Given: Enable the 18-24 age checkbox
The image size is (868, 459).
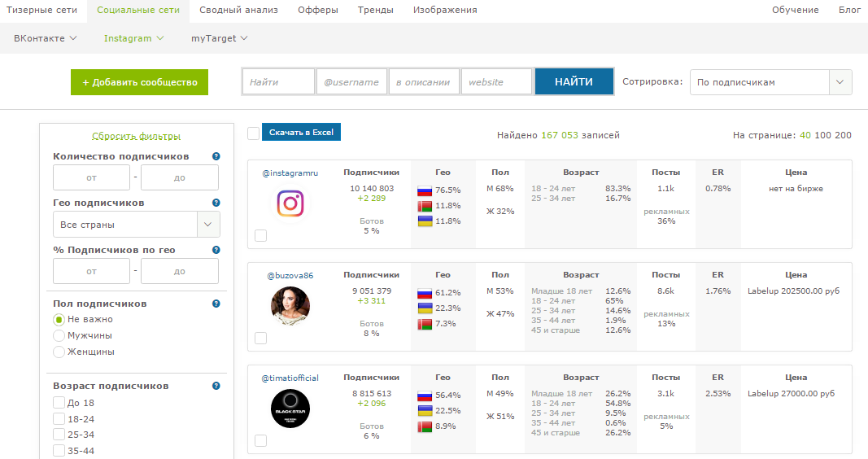Looking at the screenshot, I should (x=59, y=418).
